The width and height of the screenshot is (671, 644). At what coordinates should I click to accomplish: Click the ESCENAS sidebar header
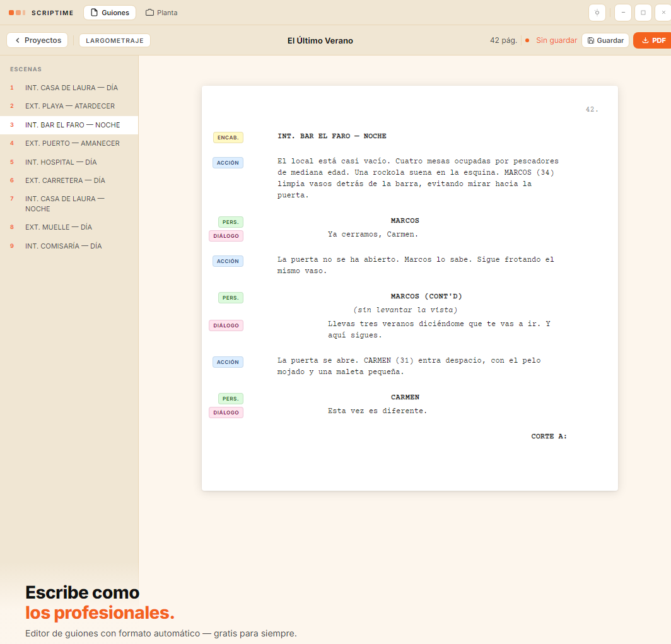26,69
